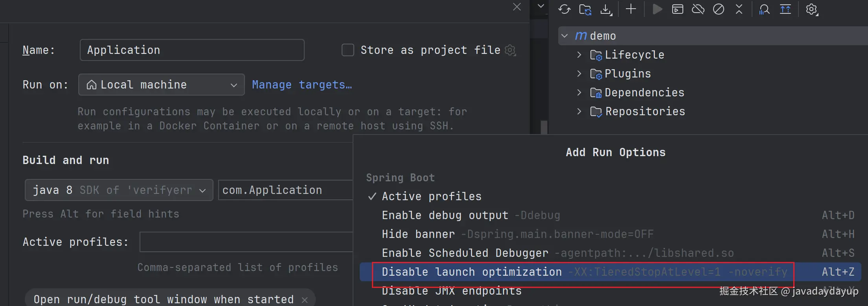Select Hide banner run option
Viewport: 868px width, 306px height.
pyautogui.click(x=418, y=234)
